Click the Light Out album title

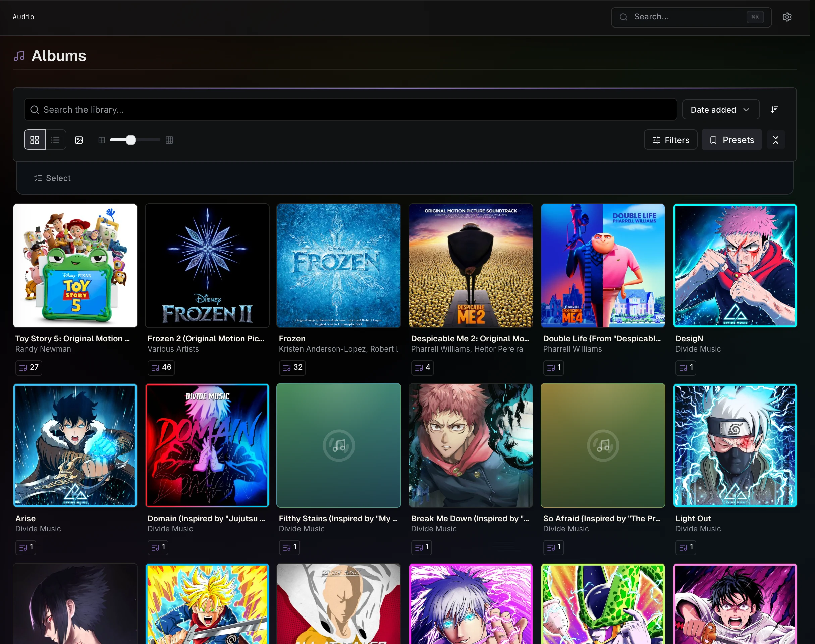693,519
